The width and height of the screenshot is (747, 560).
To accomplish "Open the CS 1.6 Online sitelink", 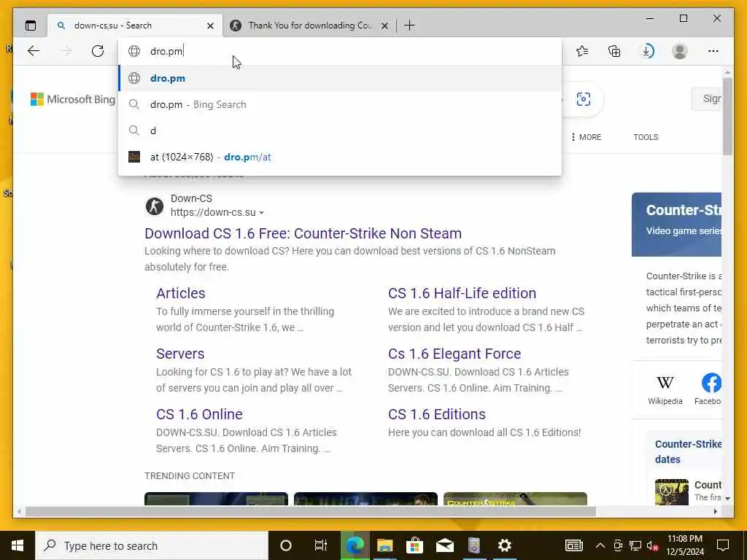I will (199, 414).
